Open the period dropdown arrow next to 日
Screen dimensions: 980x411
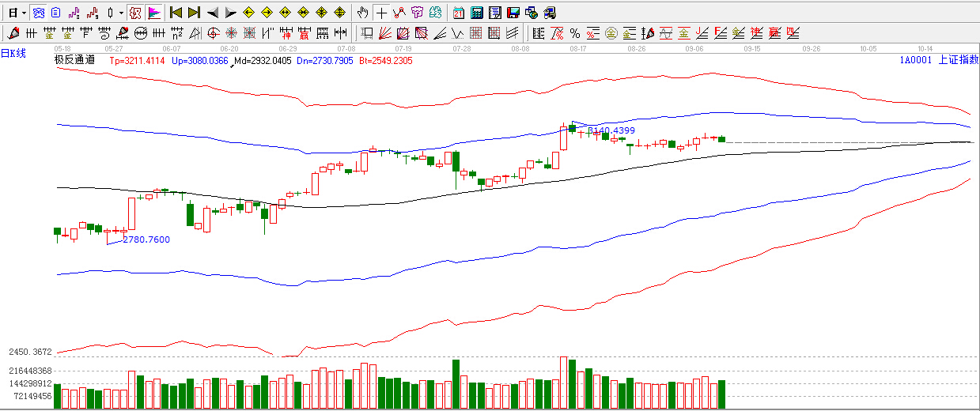point(24,13)
